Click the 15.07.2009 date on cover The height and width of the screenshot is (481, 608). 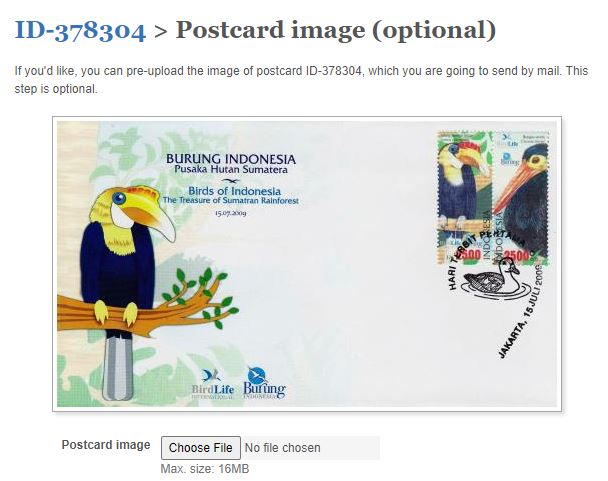[231, 213]
